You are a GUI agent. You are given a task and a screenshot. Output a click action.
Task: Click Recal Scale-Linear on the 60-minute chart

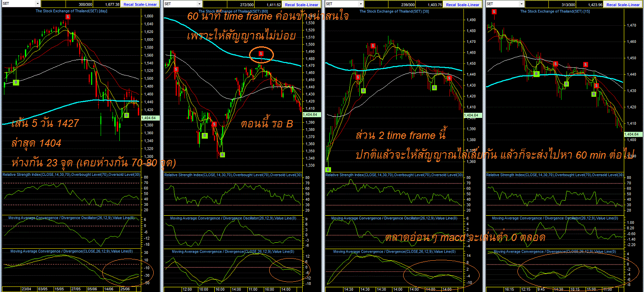(x=302, y=4)
